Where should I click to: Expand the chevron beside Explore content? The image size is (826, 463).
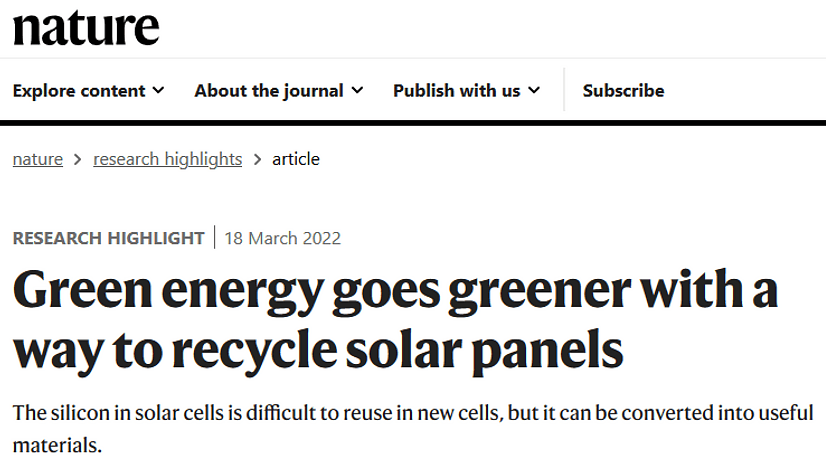click(158, 91)
